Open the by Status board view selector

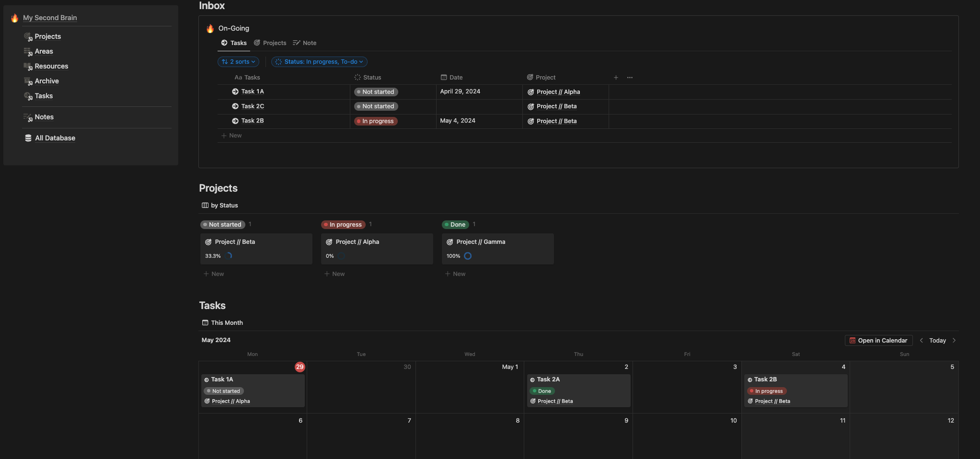tap(220, 206)
